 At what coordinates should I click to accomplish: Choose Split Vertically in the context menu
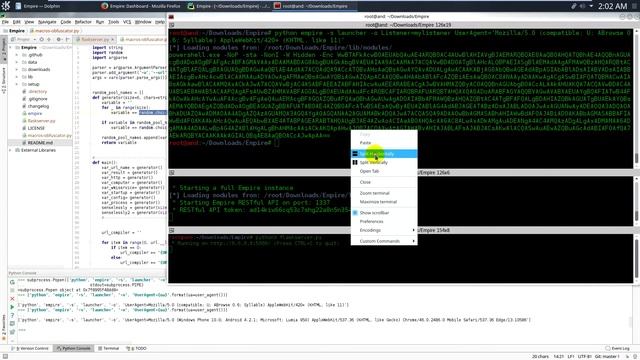(384, 162)
